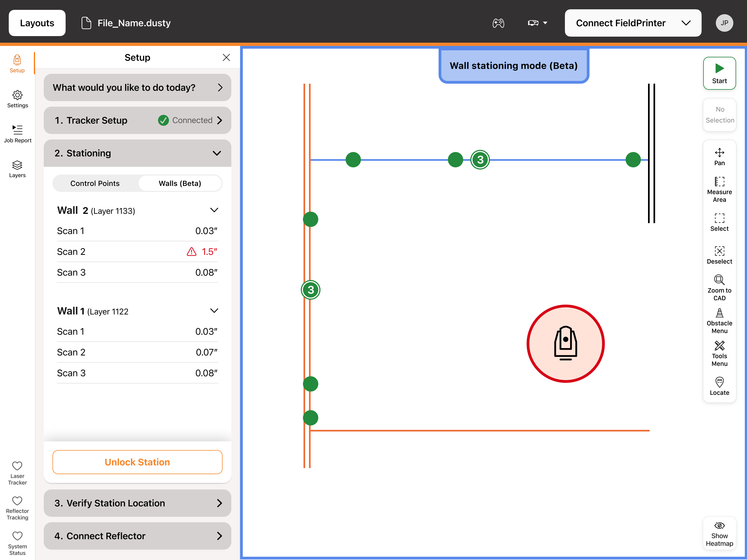Open the Obstacle Menu

[719, 321]
